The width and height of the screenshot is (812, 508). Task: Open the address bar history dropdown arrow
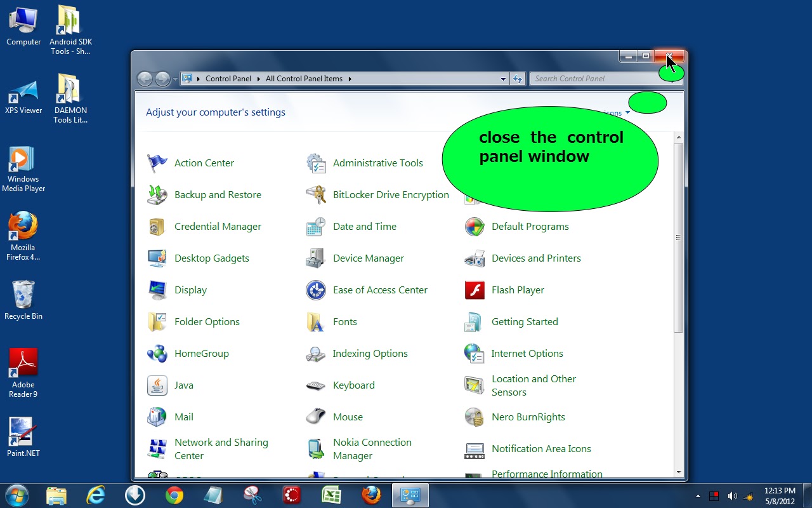coord(503,79)
